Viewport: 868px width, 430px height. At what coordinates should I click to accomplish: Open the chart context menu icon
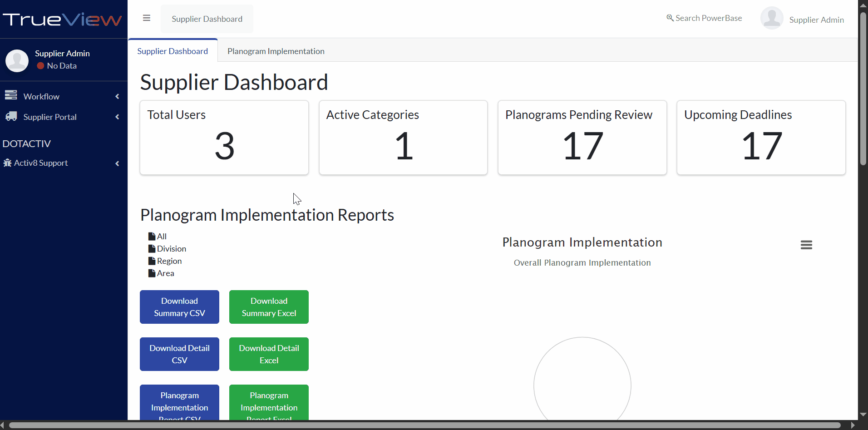[806, 245]
